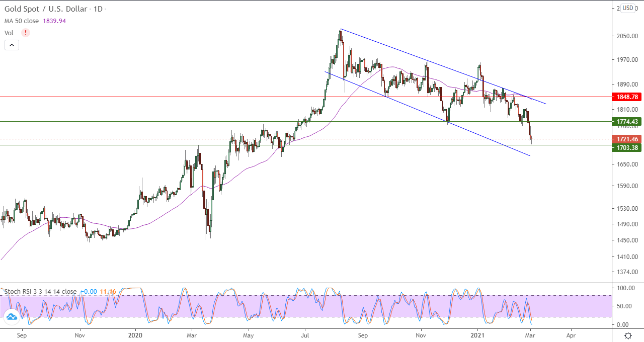Click the MA 50 value 1839.94

[x=55, y=21]
